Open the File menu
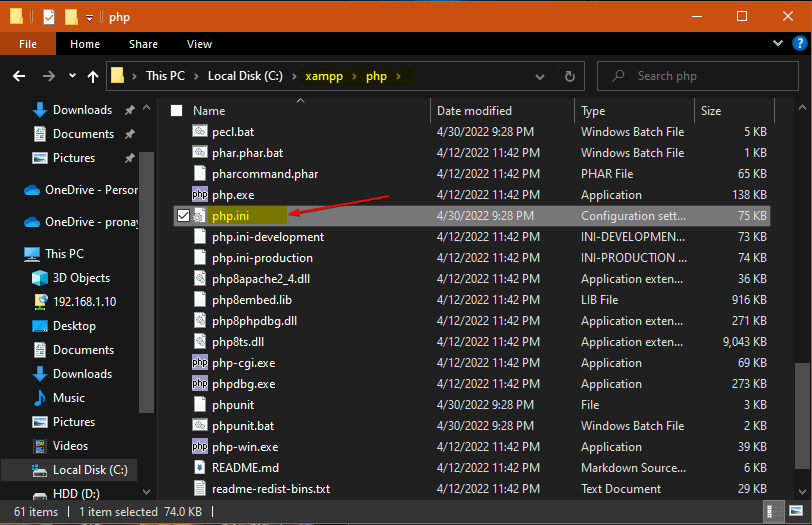The height and width of the screenshot is (525, 812). coord(28,44)
